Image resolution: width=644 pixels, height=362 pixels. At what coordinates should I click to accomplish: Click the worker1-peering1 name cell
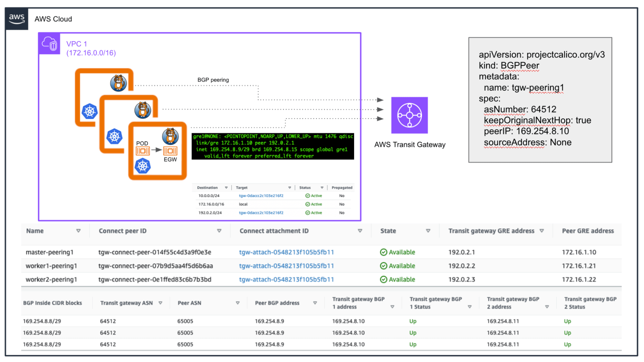click(51, 266)
